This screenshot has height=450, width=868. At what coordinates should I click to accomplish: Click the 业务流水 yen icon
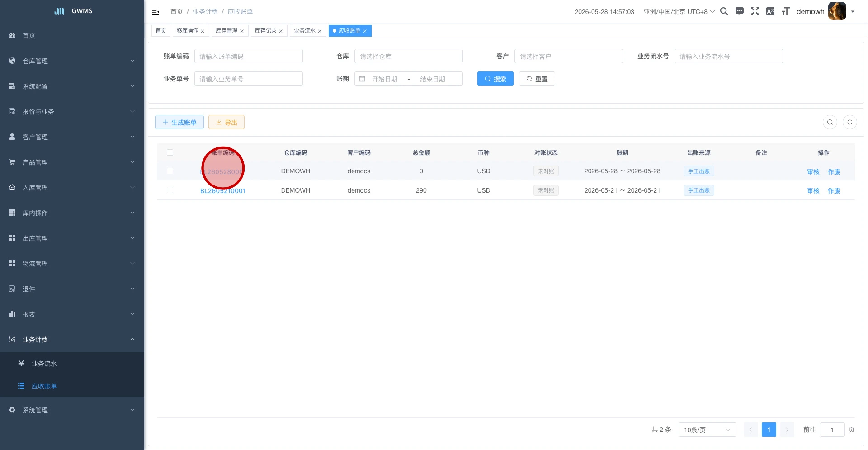(21, 363)
